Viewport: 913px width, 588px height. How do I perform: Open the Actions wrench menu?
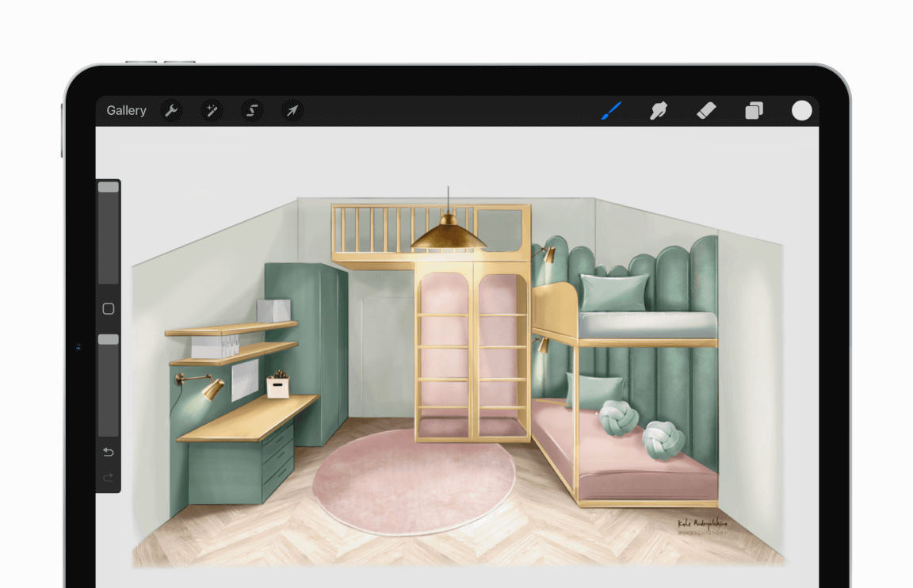point(171,110)
